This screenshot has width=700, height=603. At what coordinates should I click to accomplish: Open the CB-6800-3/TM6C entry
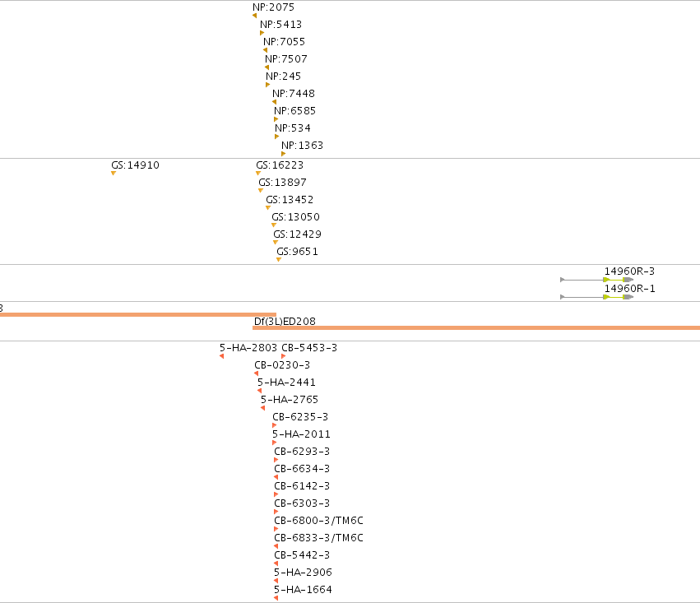click(318, 521)
